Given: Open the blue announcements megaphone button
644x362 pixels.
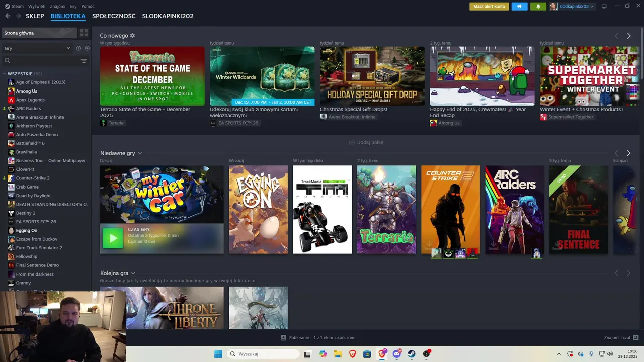Looking at the screenshot, I should tap(520, 6).
